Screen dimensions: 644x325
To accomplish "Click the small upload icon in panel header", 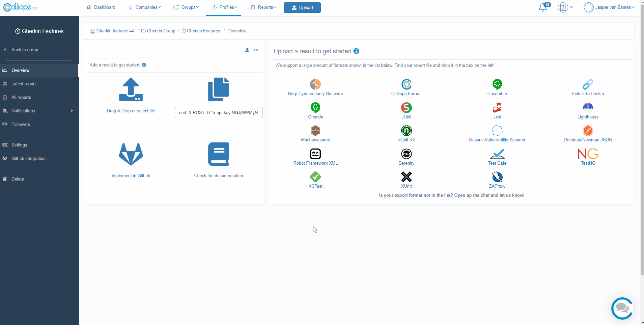I will click(247, 50).
